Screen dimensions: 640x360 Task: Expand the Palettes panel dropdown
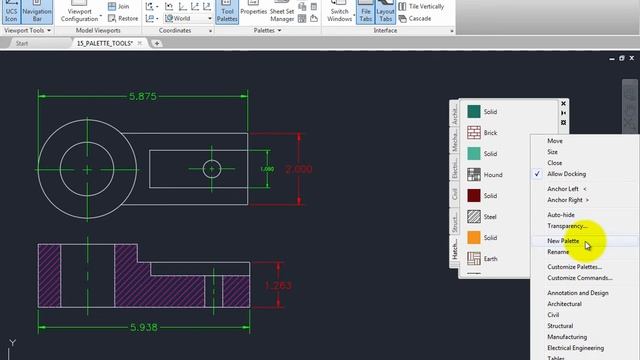point(280,31)
